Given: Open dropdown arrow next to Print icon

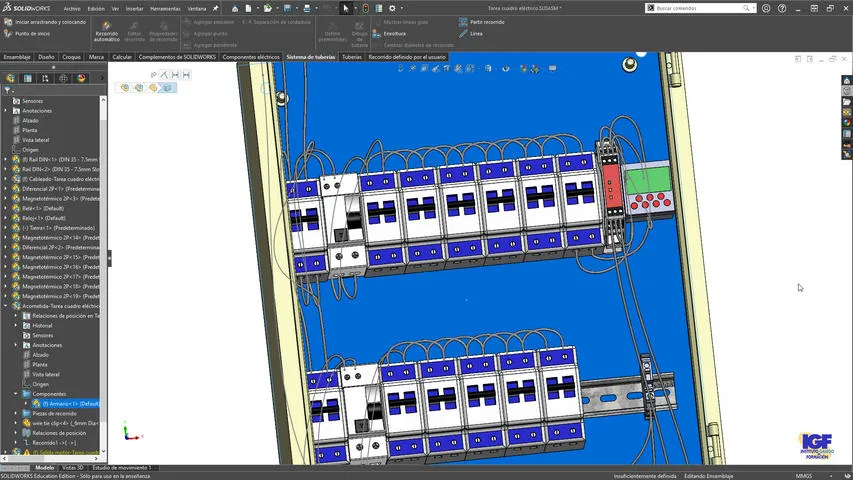Looking at the screenshot, I should pyautogui.click(x=316, y=8).
